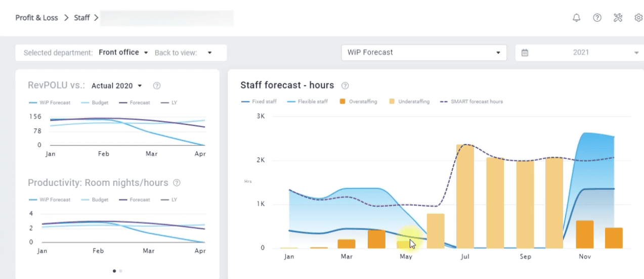Open the Actual 2020 comparison dropdown

(x=117, y=86)
